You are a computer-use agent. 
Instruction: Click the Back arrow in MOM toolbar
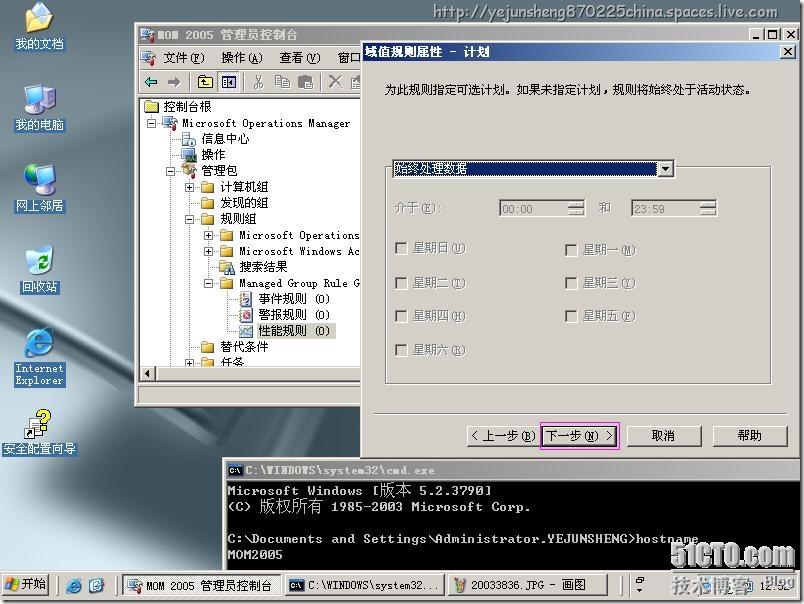[151, 82]
